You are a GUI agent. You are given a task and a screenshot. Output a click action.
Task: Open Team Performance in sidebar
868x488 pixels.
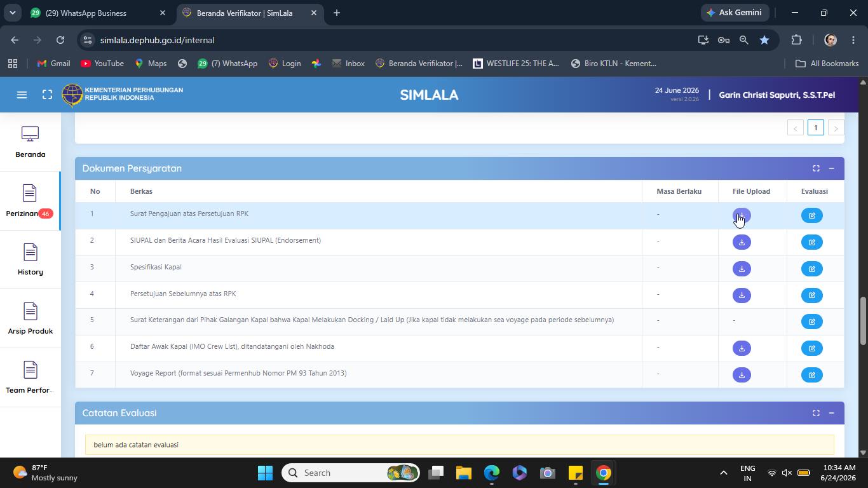(x=31, y=378)
